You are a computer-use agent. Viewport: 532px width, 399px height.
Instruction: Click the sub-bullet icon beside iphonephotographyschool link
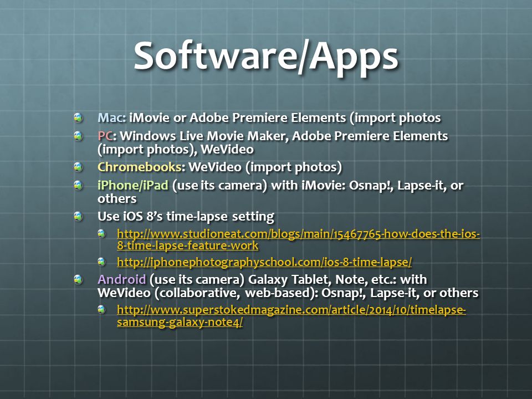click(x=101, y=261)
